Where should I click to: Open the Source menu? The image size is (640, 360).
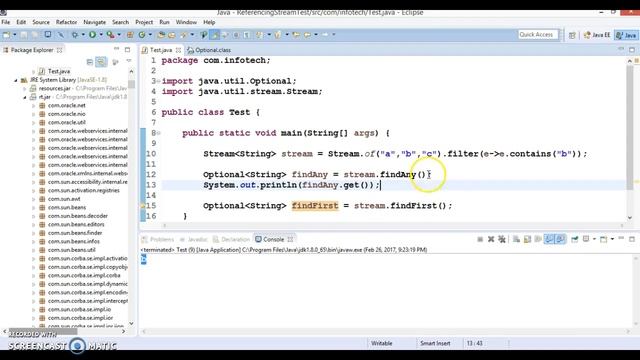click(x=41, y=22)
